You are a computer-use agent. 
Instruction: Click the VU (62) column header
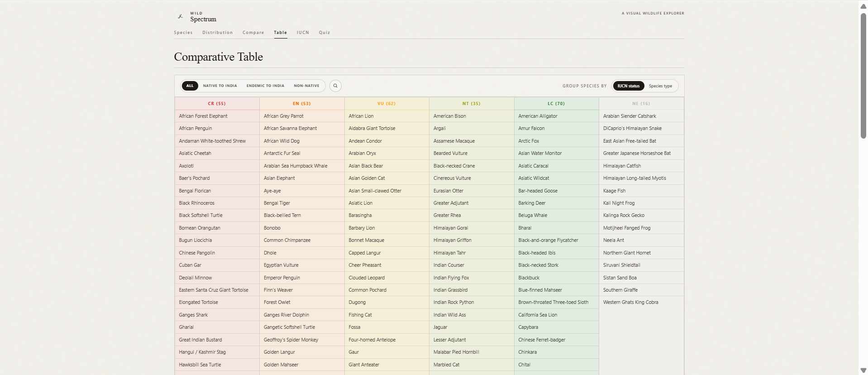386,104
